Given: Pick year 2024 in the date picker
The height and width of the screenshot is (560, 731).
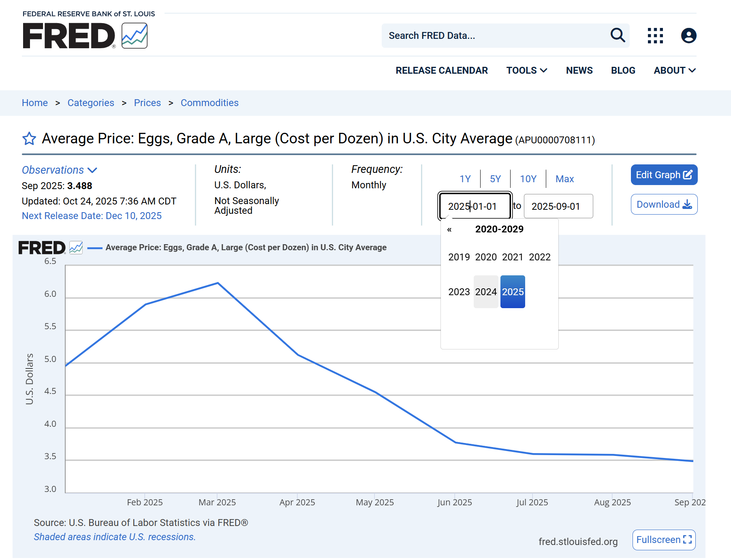Looking at the screenshot, I should point(486,292).
